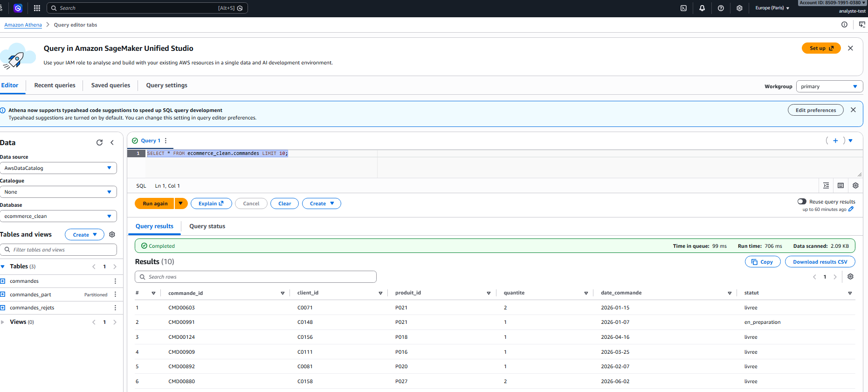Open results table preferences gear
This screenshot has width=868, height=392.
click(x=850, y=276)
